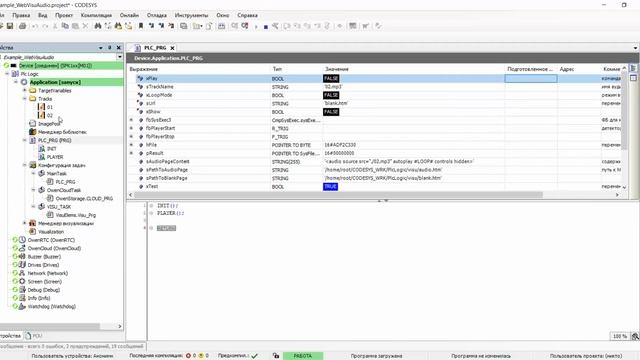Click the device tree horizontal scrollbar
The image size is (640, 360).
tap(50, 326)
